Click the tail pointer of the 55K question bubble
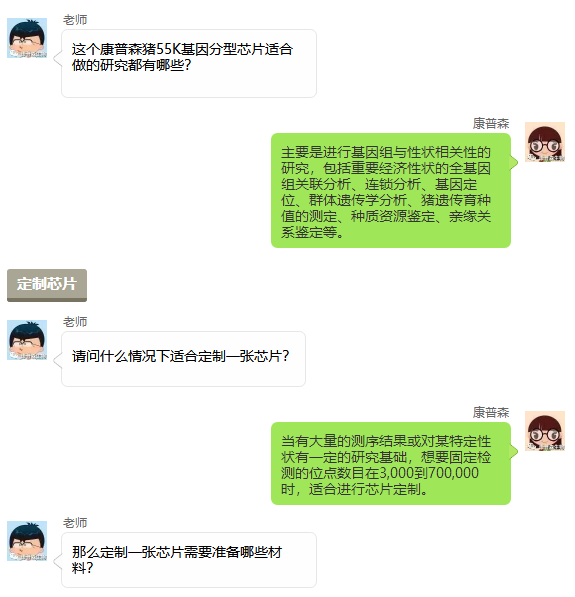This screenshot has height=597, width=575. tap(58, 59)
